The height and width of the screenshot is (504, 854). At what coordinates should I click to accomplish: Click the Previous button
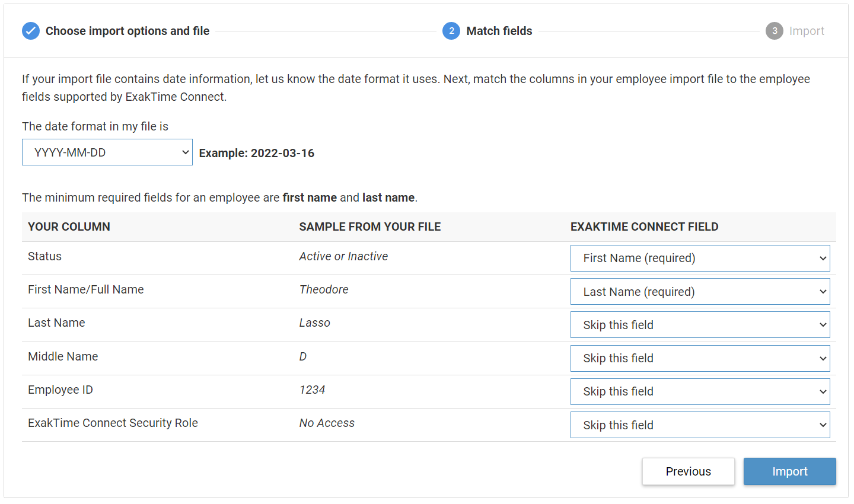pos(688,471)
